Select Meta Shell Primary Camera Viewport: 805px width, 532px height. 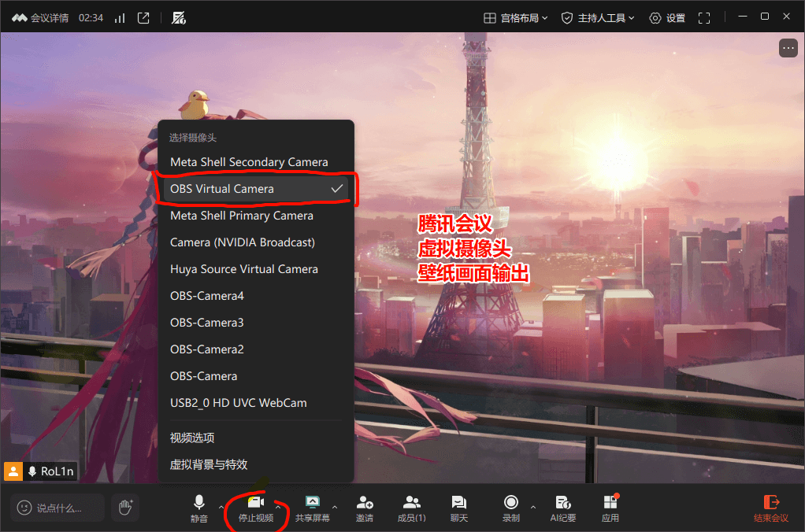pyautogui.click(x=256, y=216)
